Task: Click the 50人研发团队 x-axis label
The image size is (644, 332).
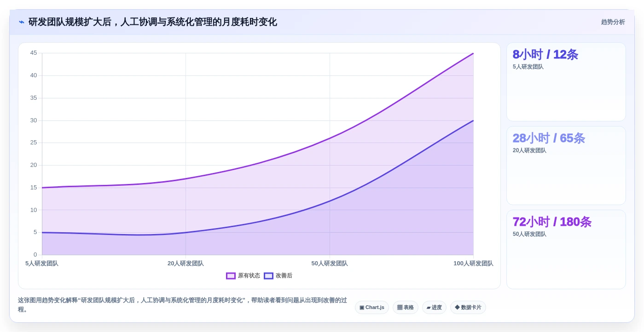Action: coord(330,263)
